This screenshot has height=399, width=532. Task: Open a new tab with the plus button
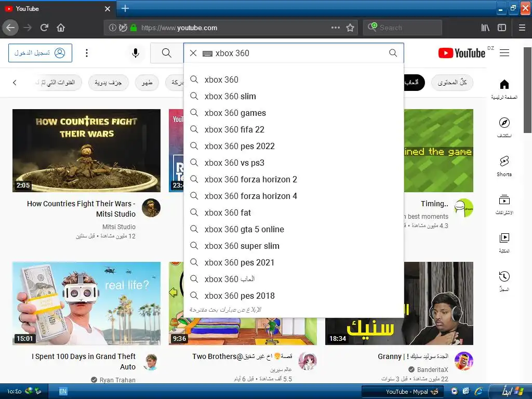tap(125, 8)
